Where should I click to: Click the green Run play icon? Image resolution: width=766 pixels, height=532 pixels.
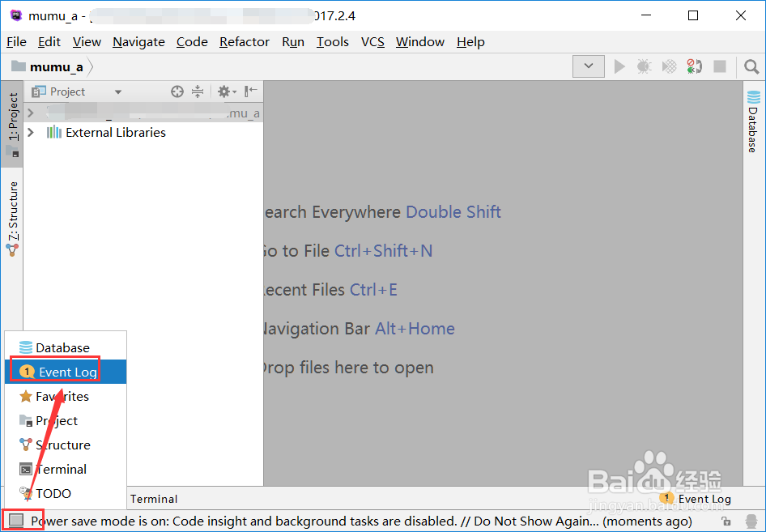(x=619, y=66)
